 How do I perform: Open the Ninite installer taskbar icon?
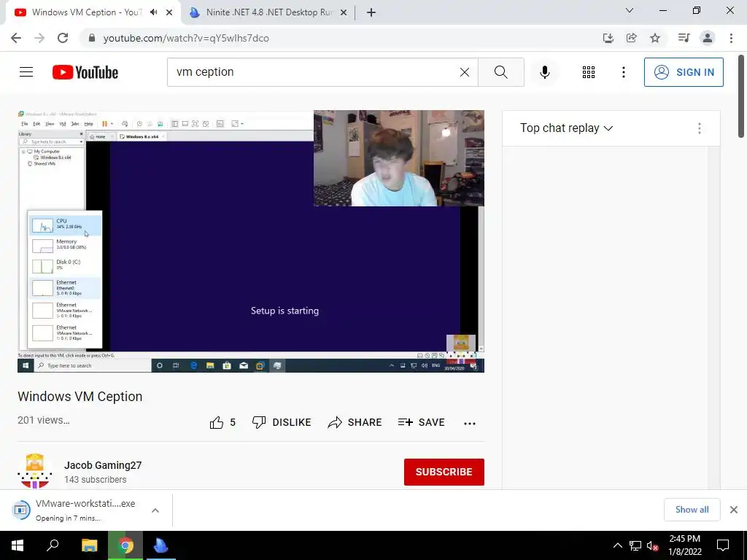161,545
